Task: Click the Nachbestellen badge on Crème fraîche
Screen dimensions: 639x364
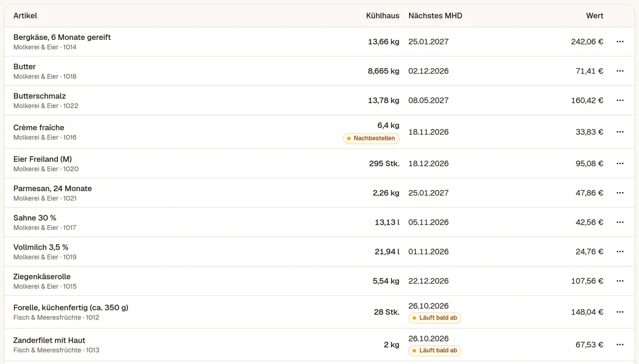Action: (x=371, y=138)
